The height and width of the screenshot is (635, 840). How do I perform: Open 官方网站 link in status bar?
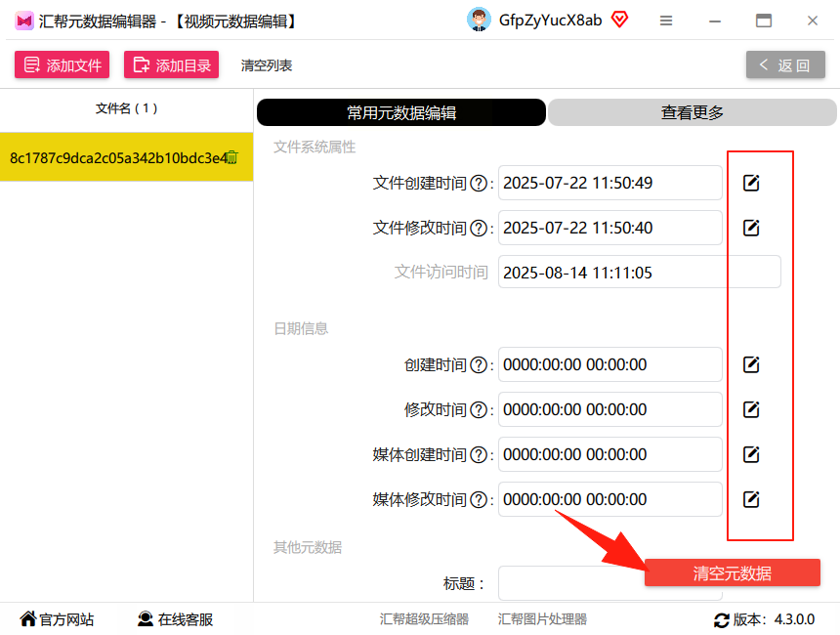pos(57,619)
